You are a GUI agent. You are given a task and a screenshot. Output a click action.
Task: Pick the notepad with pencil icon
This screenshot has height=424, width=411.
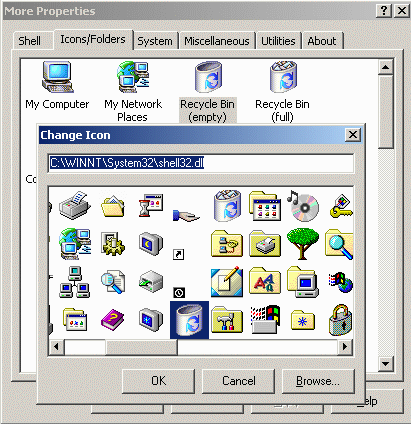227,282
